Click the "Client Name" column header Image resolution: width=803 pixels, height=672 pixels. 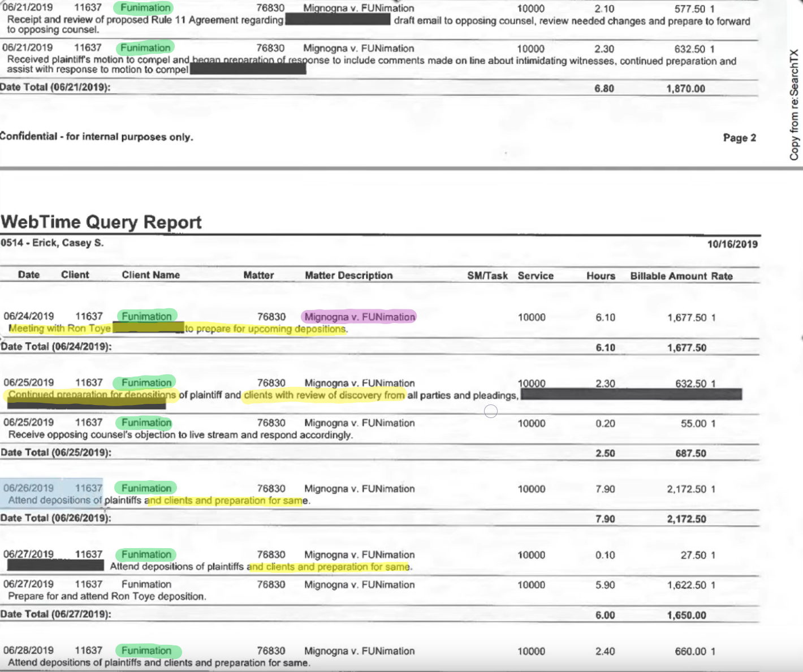(x=151, y=275)
